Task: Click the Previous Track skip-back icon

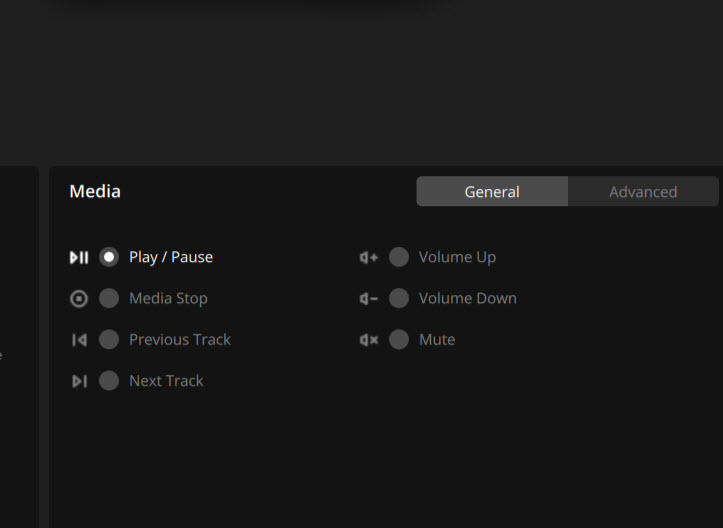Action: tap(79, 340)
